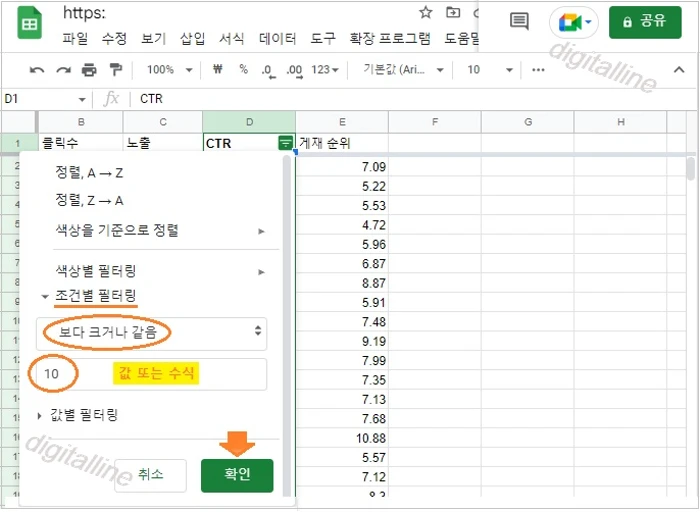Screen dimensions: 700x512
Task: Open the 도구 menu
Action: (323, 39)
